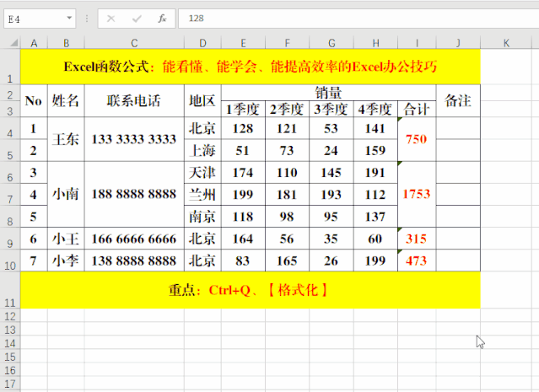Click the yellow footer cell with Ctrl+Q text
539x392 pixels.
tap(250, 290)
